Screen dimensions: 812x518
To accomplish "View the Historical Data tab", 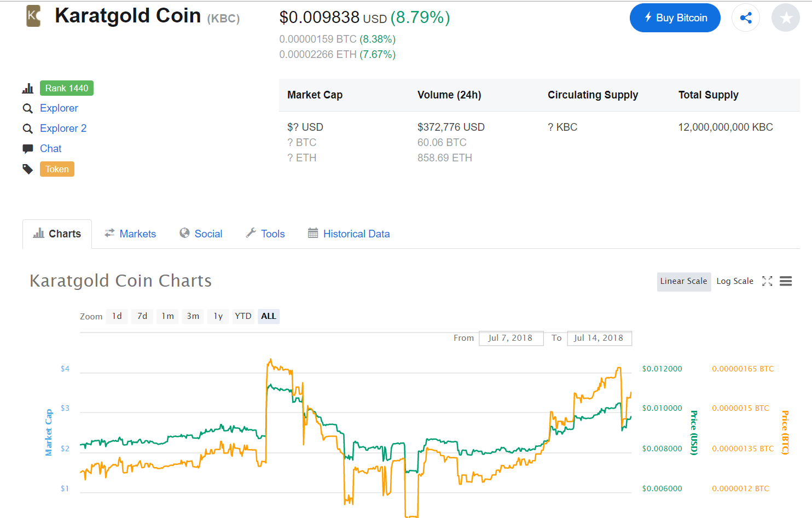I will [349, 234].
